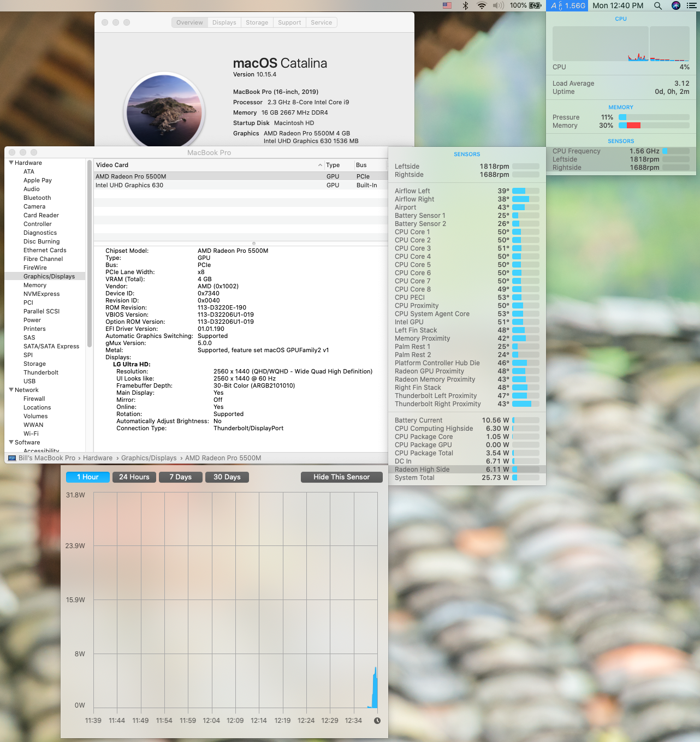Switch to the Displays tab
This screenshot has width=700, height=742.
click(x=224, y=22)
